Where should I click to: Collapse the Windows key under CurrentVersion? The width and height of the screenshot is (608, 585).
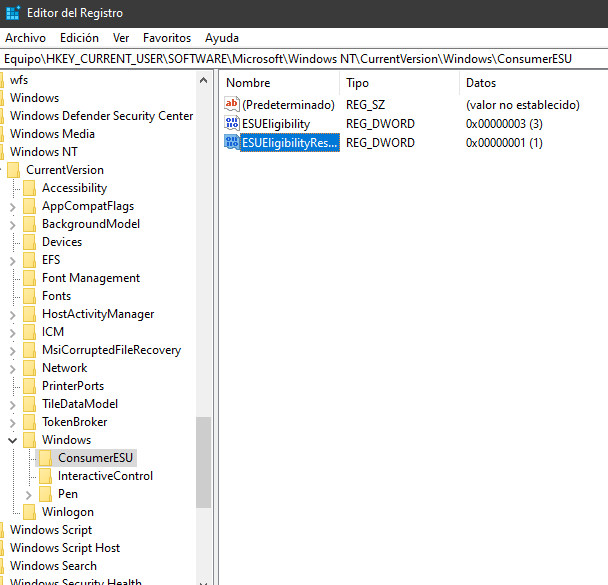(12, 440)
